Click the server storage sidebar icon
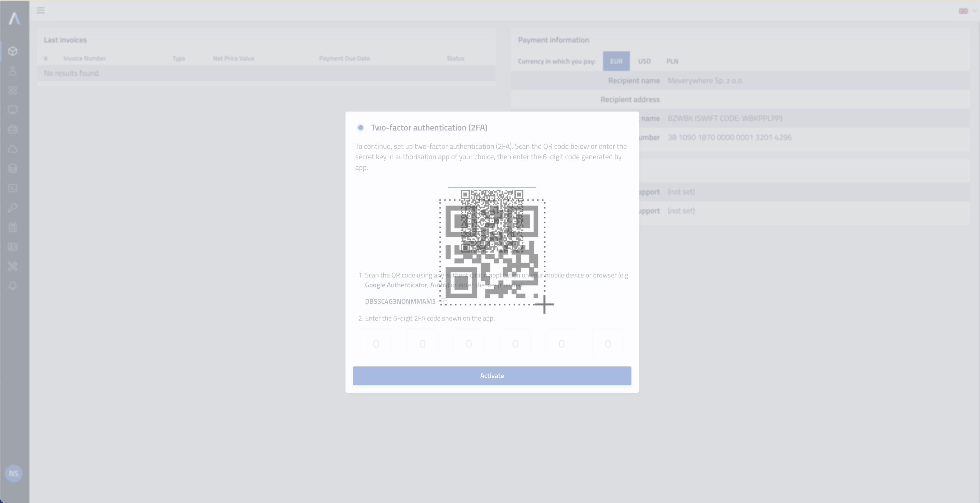The width and height of the screenshot is (980, 503). point(13,129)
